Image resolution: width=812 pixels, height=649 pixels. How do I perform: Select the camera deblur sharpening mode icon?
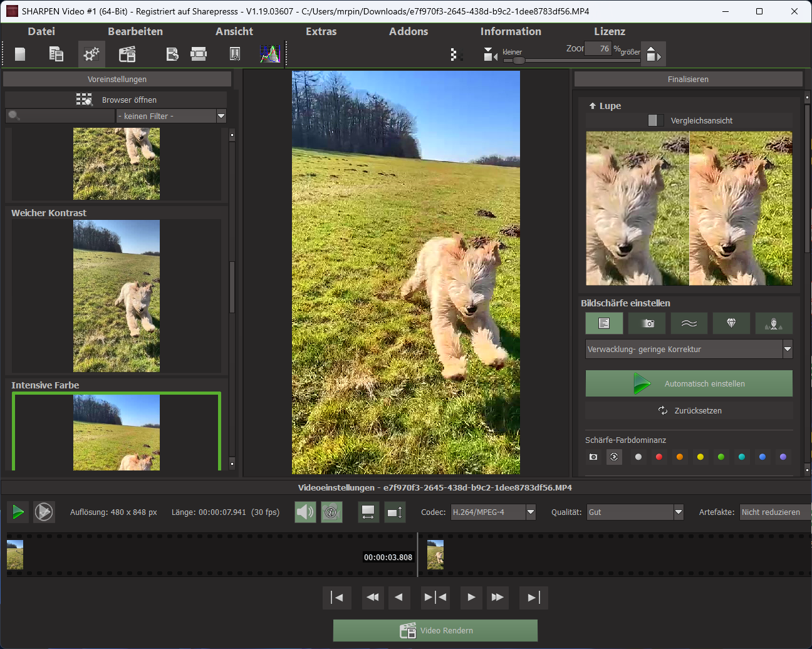pos(647,323)
